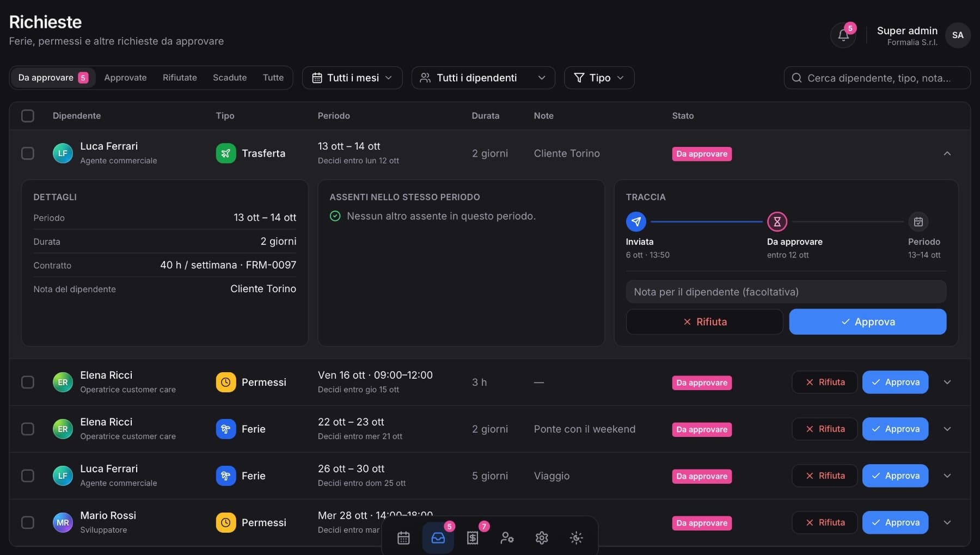This screenshot has height=555, width=980.
Task: Collapse Luca Ferrari's Trasferta details
Action: coord(947,153)
